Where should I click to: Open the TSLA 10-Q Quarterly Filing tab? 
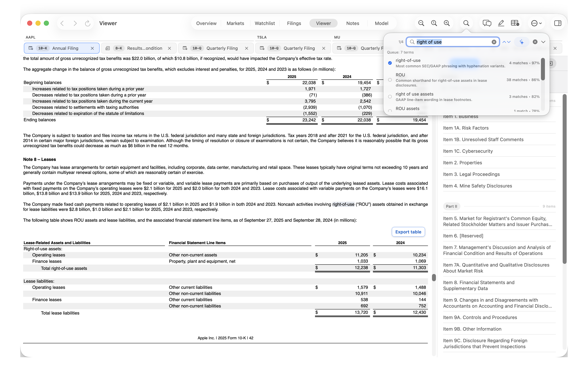293,48
